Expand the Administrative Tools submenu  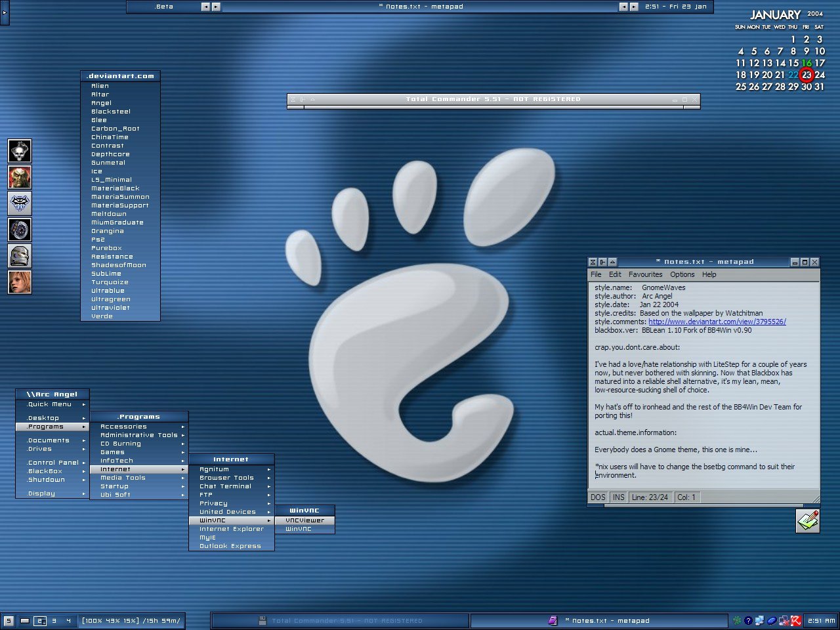(x=139, y=435)
